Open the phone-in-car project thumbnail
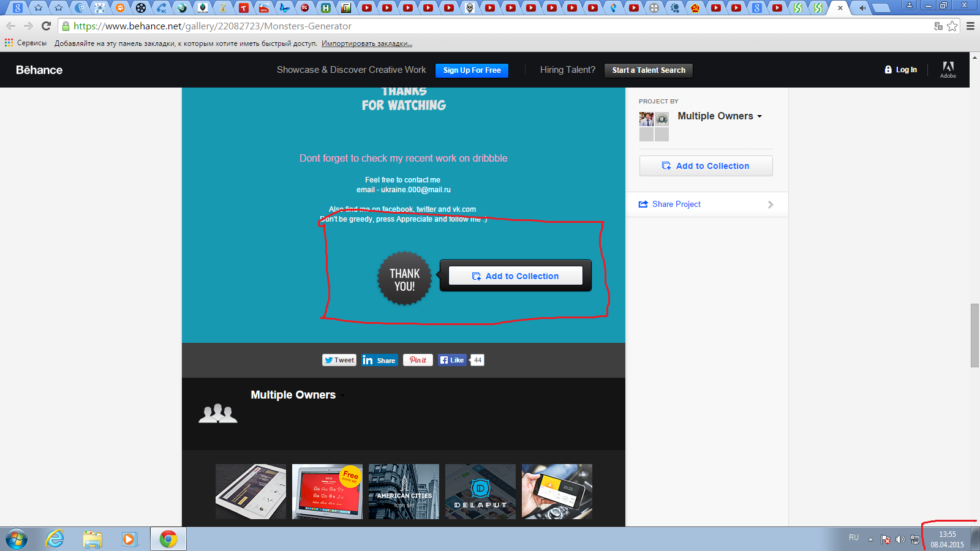The height and width of the screenshot is (551, 980). [x=557, y=492]
